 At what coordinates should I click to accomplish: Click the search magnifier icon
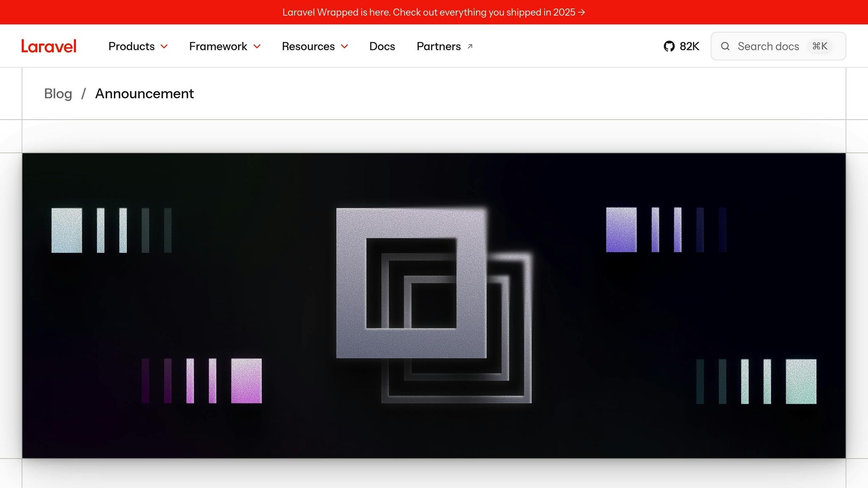click(x=726, y=46)
